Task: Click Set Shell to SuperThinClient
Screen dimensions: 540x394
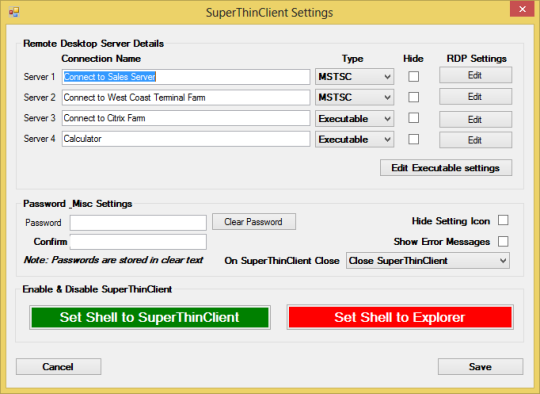Action: click(x=150, y=317)
